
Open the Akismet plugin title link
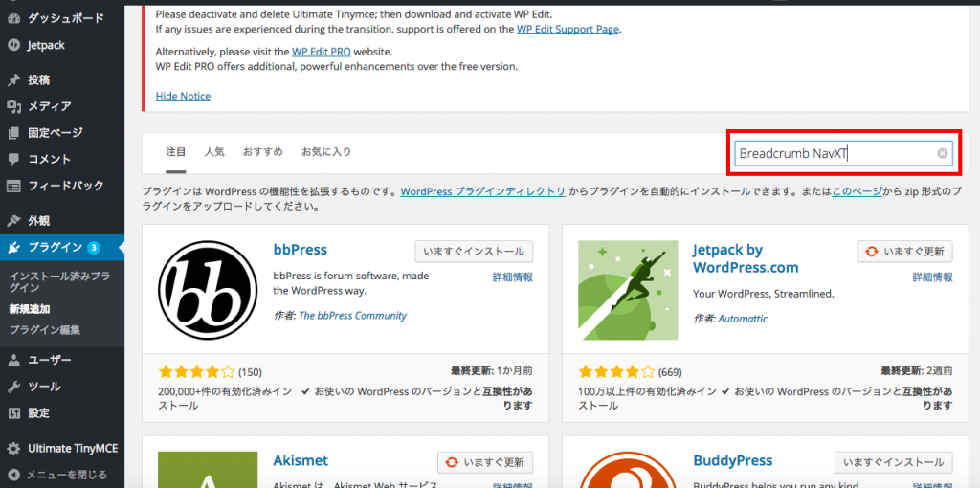click(301, 460)
